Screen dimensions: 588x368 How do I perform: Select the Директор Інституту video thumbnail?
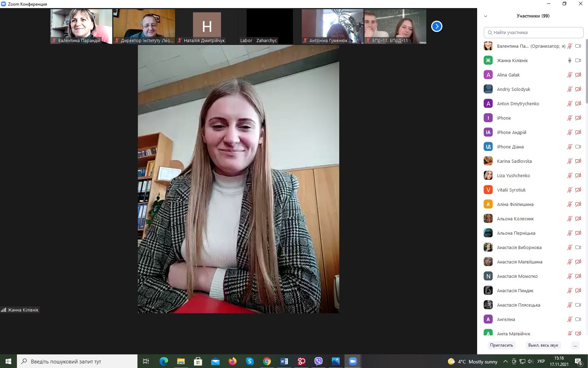click(144, 26)
